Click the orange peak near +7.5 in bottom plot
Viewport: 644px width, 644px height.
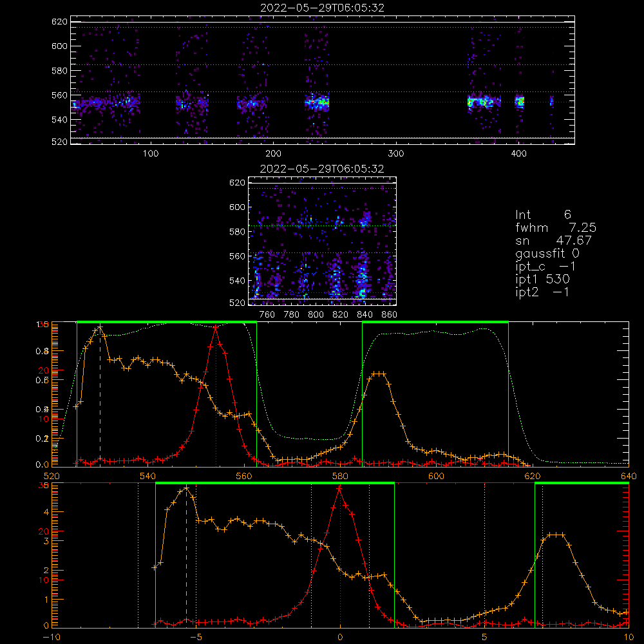(x=556, y=535)
